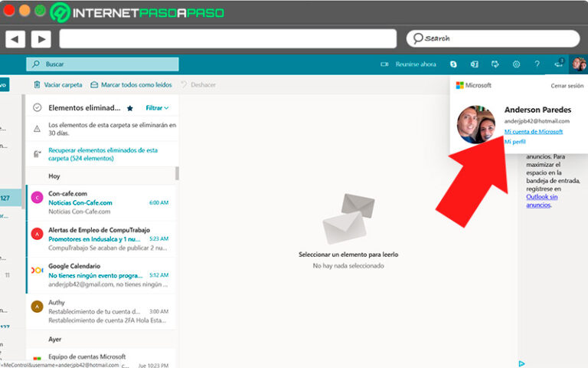Click the browser back arrow button

tap(15, 38)
